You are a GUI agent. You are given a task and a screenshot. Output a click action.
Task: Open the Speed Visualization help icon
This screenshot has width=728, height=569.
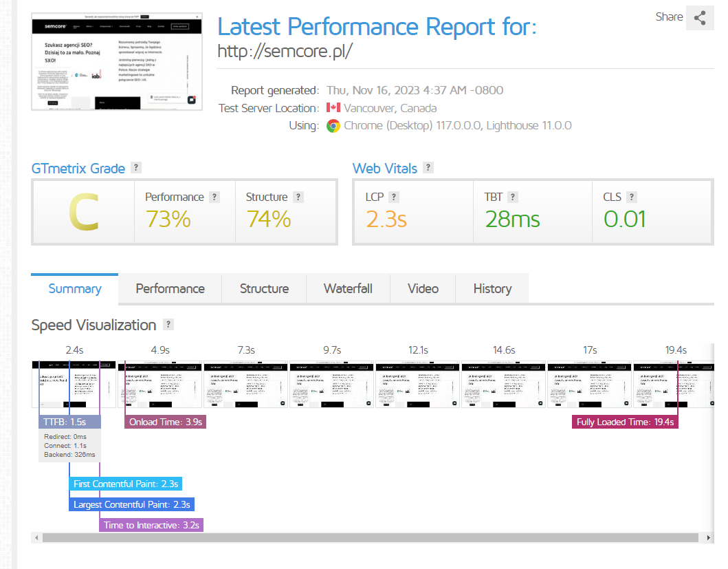168,324
